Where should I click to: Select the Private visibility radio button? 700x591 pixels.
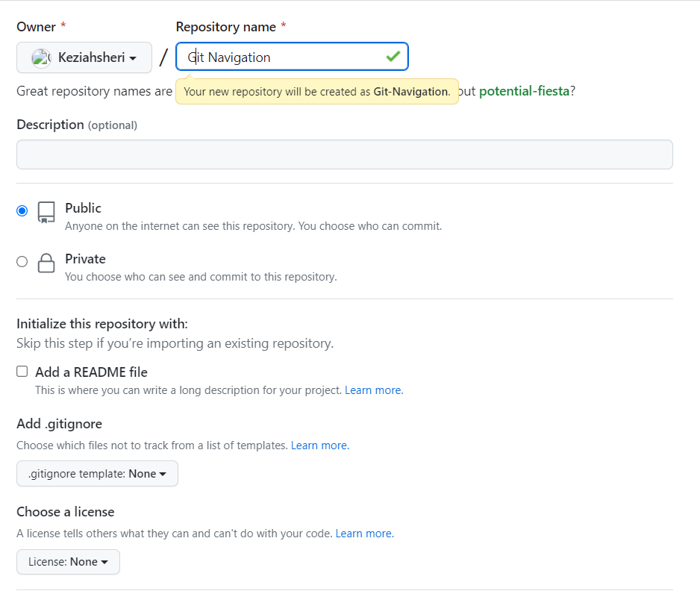(22, 261)
